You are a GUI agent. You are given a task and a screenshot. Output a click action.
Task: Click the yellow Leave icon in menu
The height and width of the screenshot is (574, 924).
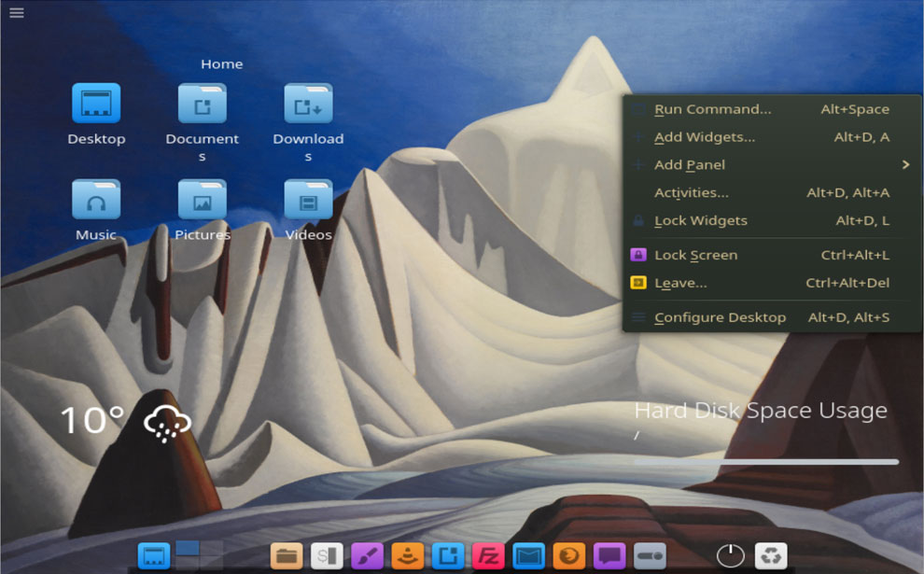(x=638, y=282)
